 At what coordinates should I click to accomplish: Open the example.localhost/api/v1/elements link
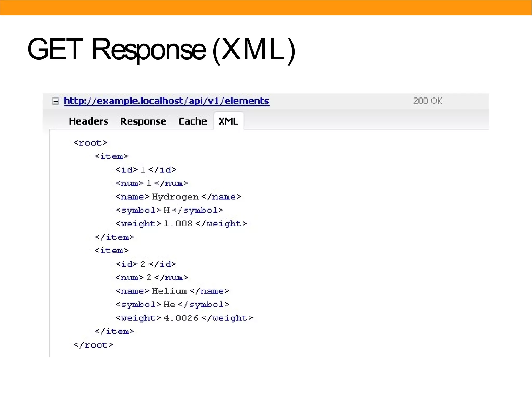[167, 101]
